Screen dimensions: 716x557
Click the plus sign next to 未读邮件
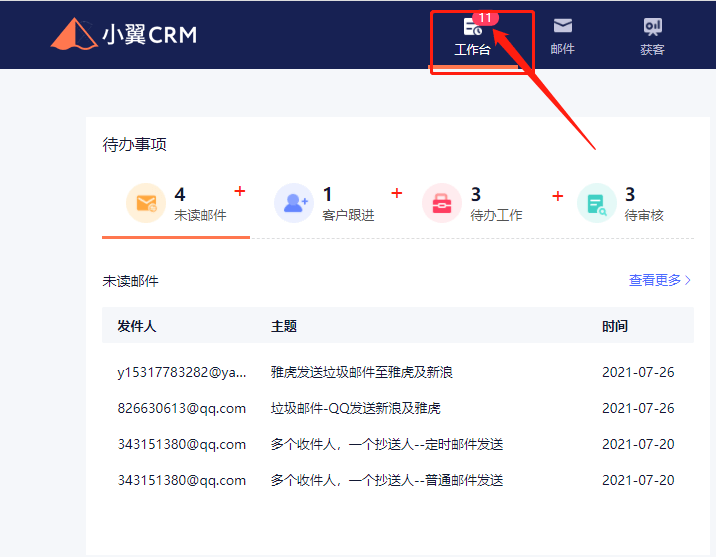coord(240,191)
